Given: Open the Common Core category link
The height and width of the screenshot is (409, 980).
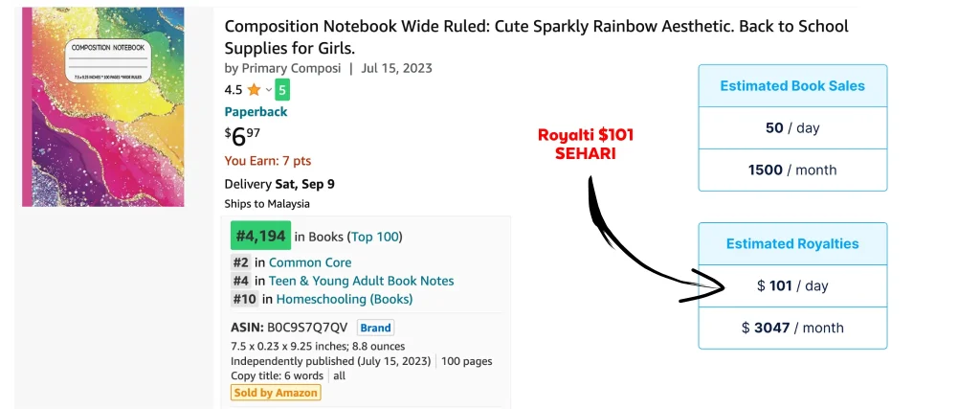Looking at the screenshot, I should click(x=310, y=262).
